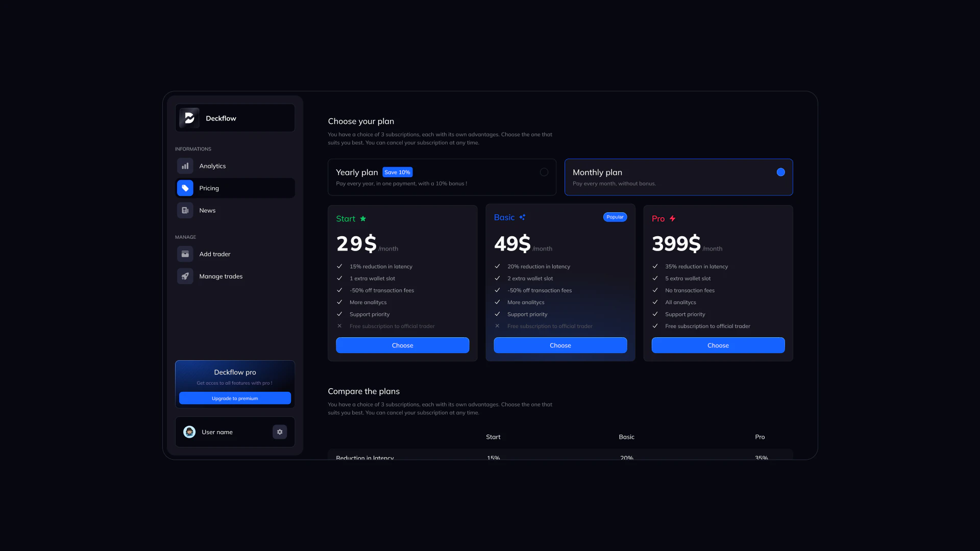Click the user avatar picture
Viewport: 980px width, 551px height.
(189, 432)
